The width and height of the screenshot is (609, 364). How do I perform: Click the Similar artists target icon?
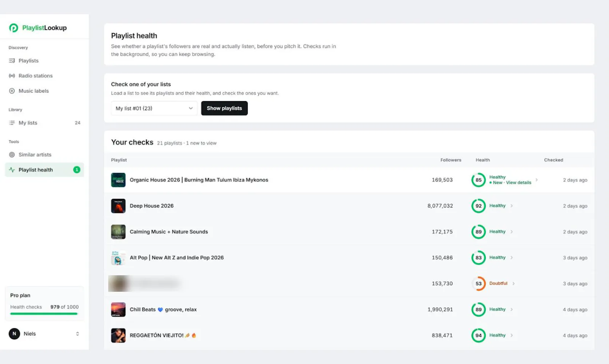(12, 155)
